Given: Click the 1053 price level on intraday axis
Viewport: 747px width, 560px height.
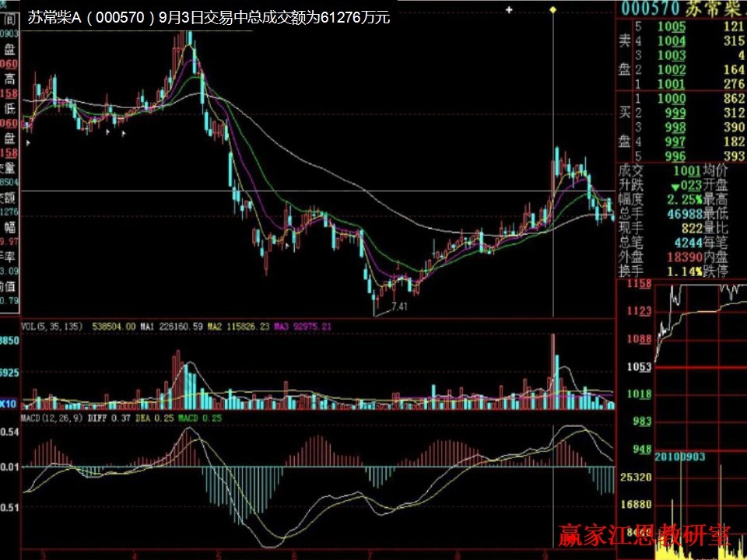Looking at the screenshot, I should tap(638, 367).
